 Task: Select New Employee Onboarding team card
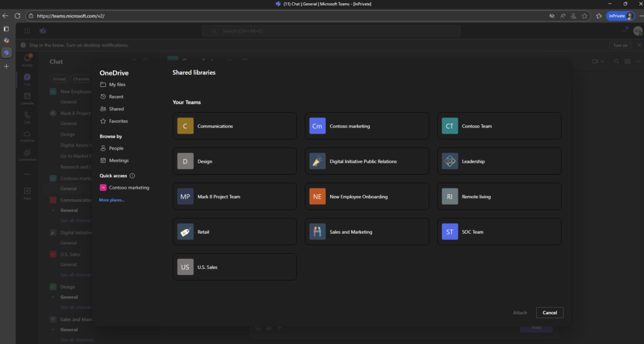(x=367, y=197)
